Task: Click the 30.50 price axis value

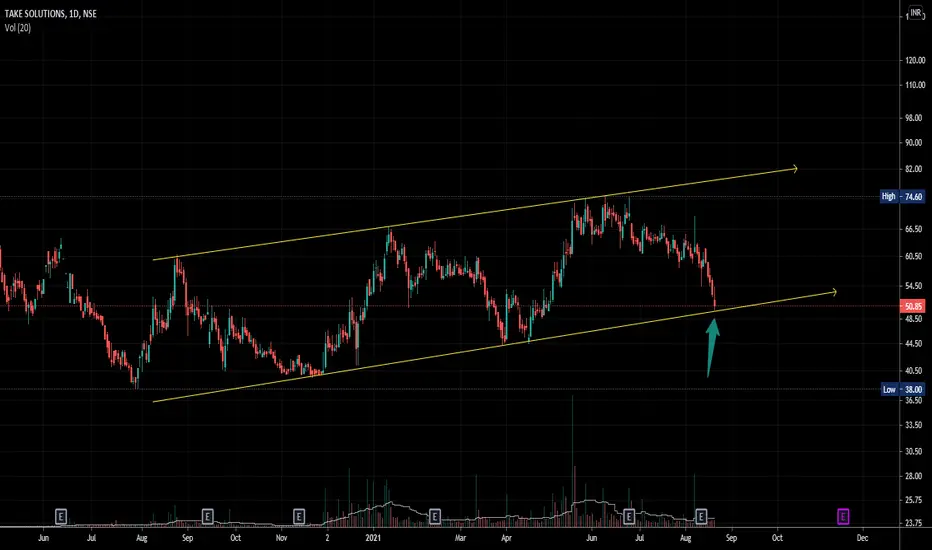Action: coord(915,451)
